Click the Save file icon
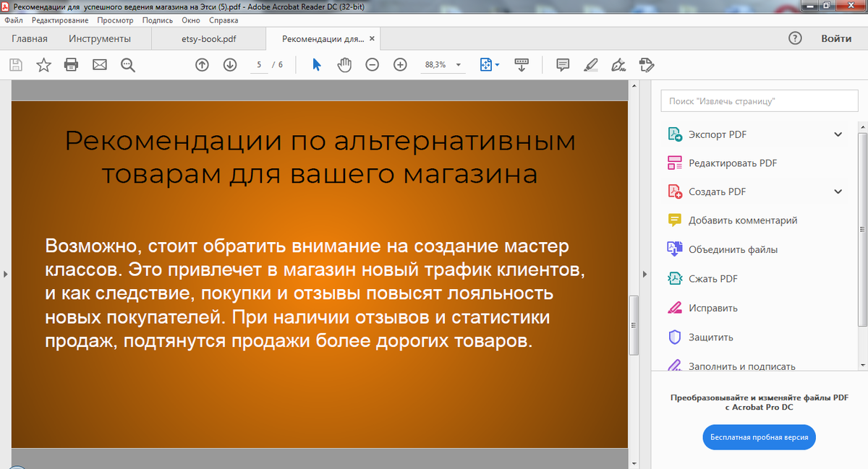Image resolution: width=868 pixels, height=469 pixels. (x=16, y=65)
